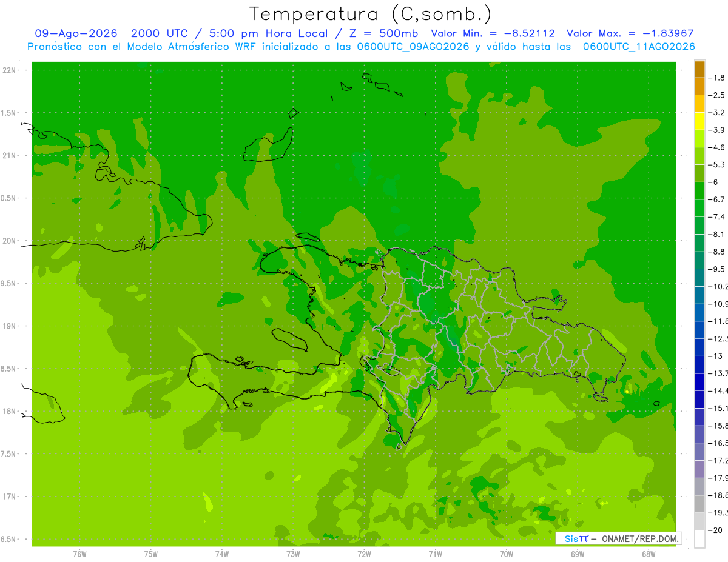Click the '-8.8' colorbar label
728x562 pixels.
click(x=716, y=252)
